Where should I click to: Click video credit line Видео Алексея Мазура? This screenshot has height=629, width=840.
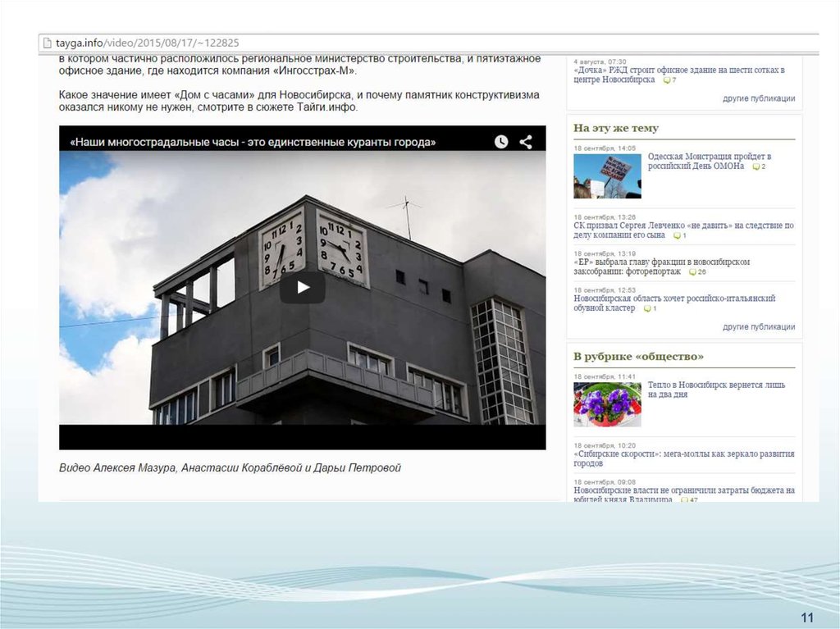click(x=230, y=467)
